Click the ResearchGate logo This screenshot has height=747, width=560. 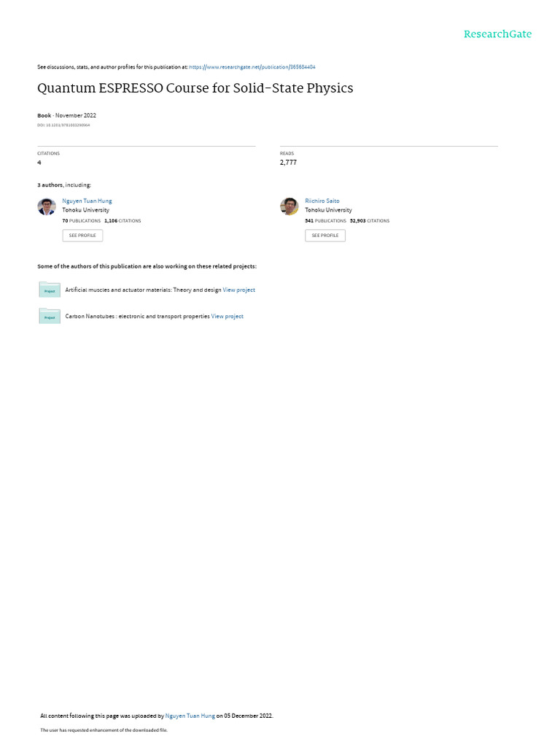[497, 34]
